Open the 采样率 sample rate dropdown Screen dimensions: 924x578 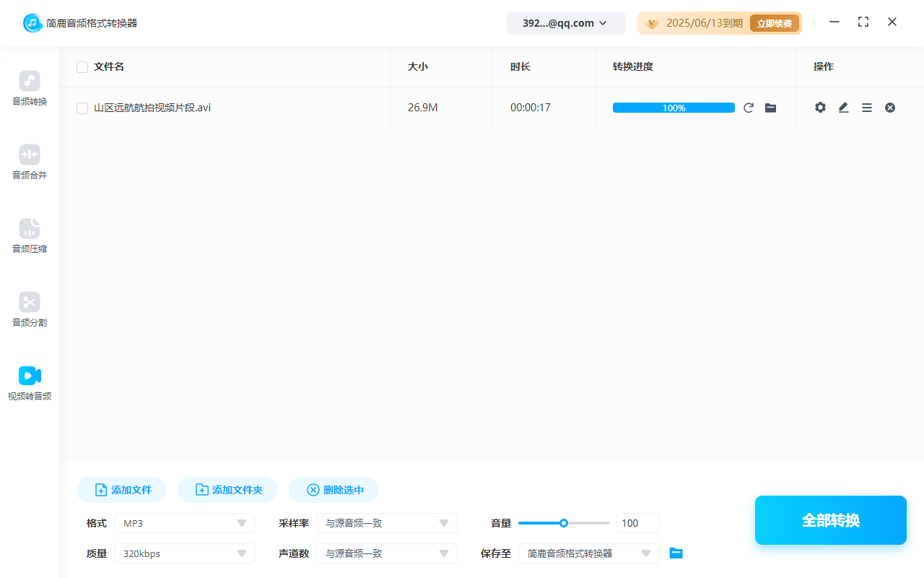[x=387, y=522]
